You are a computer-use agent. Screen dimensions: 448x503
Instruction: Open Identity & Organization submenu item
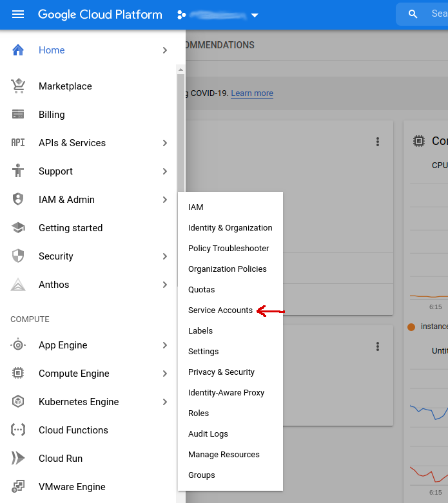pyautogui.click(x=230, y=228)
